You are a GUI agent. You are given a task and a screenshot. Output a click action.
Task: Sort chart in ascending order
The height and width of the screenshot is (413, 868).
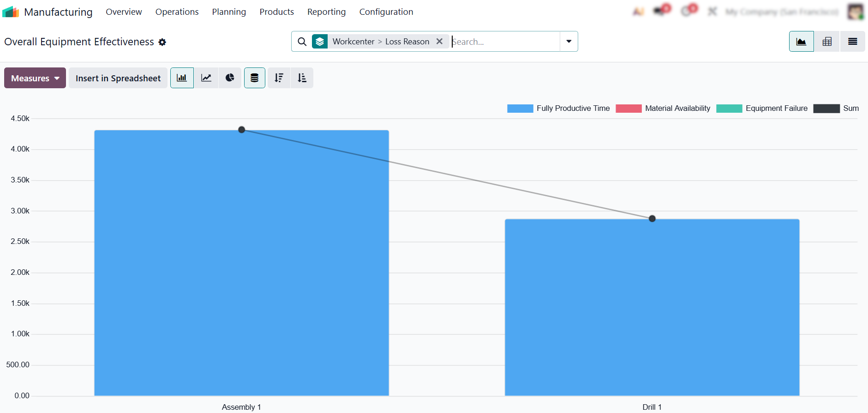302,78
